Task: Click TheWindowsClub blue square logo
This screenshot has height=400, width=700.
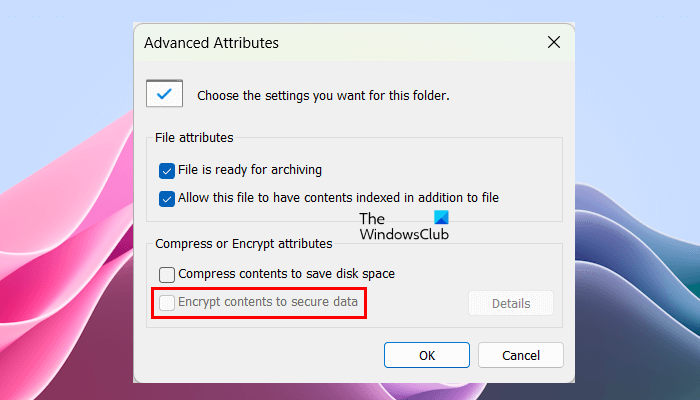Action: tap(443, 217)
